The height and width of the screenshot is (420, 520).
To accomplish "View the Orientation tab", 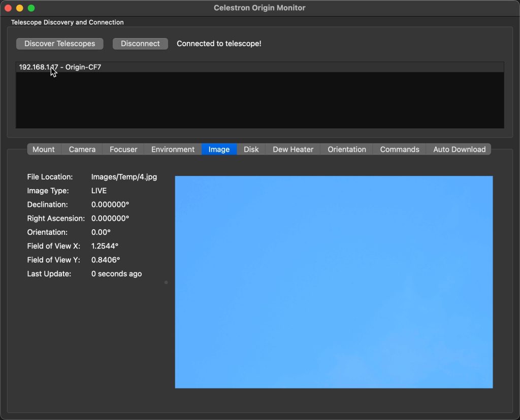I will click(346, 150).
